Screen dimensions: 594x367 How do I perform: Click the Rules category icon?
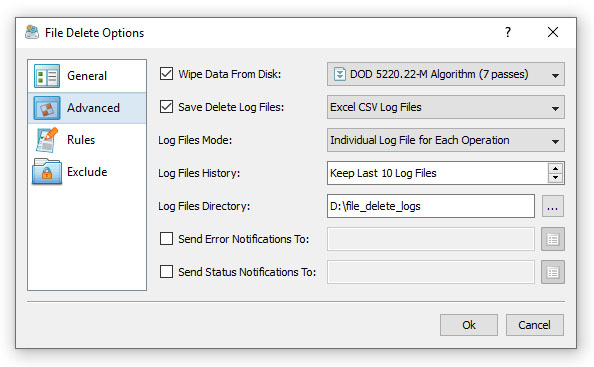click(47, 140)
